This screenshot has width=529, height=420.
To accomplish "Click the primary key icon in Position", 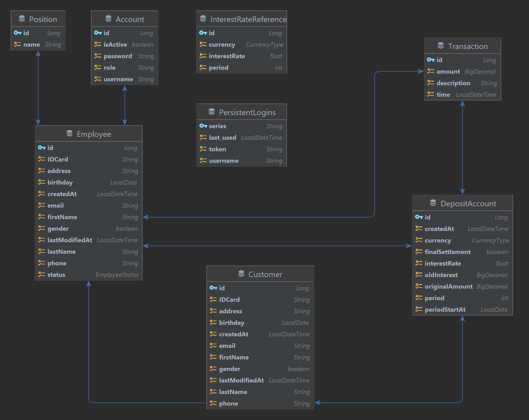I will (18, 33).
